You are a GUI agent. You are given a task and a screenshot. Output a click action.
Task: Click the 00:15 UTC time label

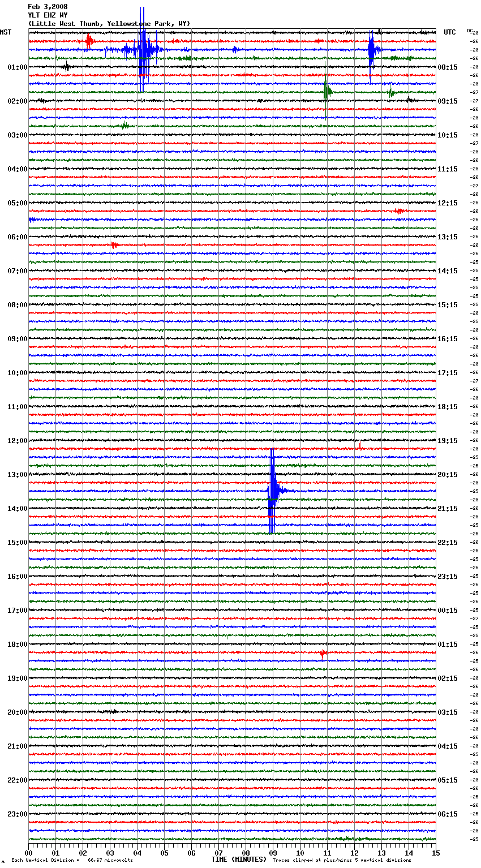pos(448,611)
